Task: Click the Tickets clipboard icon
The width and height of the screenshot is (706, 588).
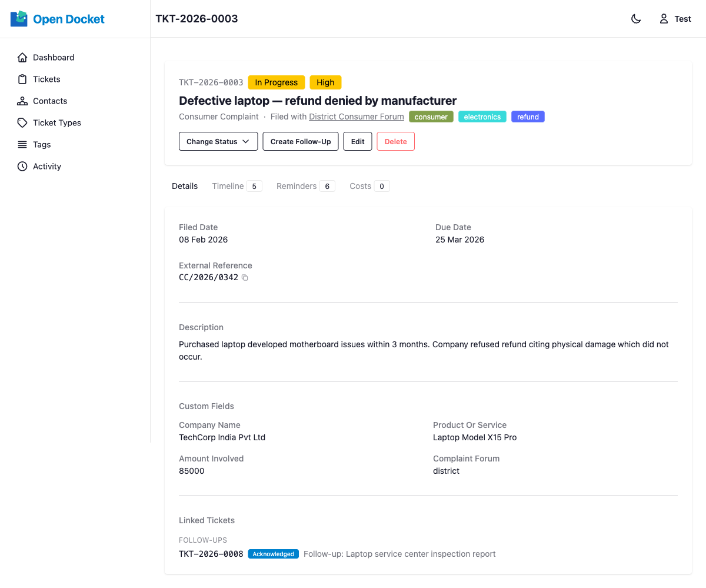Action: 22,79
